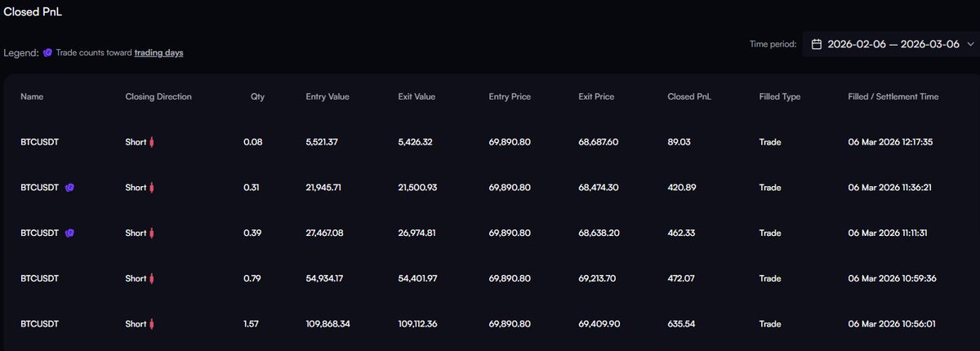Expand the date range chevron arrow
The width and height of the screenshot is (980, 351).
coord(969,44)
